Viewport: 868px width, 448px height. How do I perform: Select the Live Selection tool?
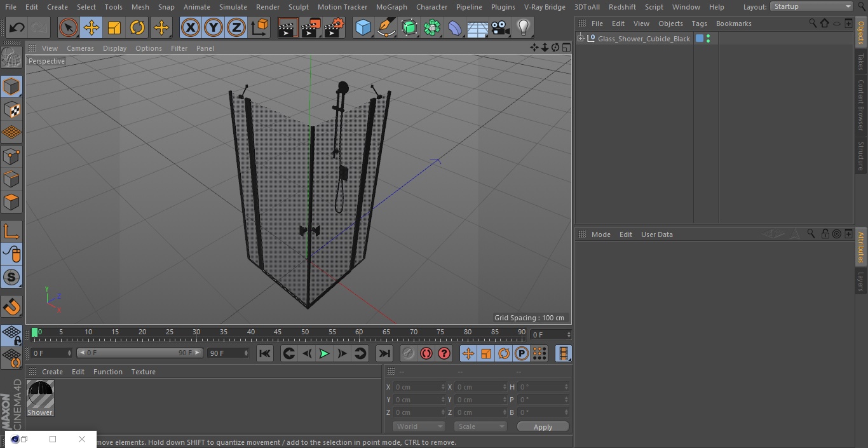tap(69, 28)
